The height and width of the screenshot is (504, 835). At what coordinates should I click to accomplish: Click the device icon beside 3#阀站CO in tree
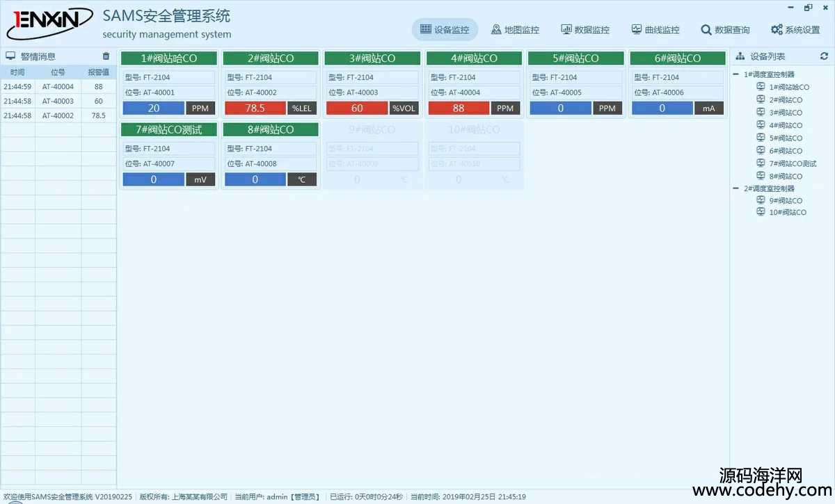(761, 113)
